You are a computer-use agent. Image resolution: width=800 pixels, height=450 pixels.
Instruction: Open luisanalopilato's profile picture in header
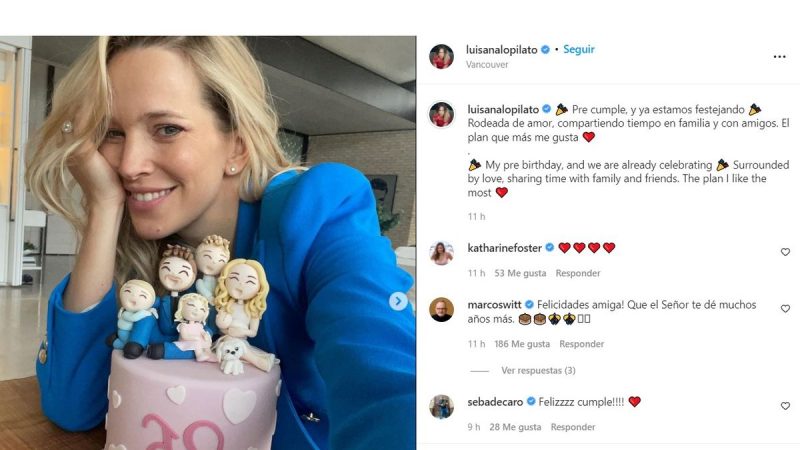coord(441,56)
